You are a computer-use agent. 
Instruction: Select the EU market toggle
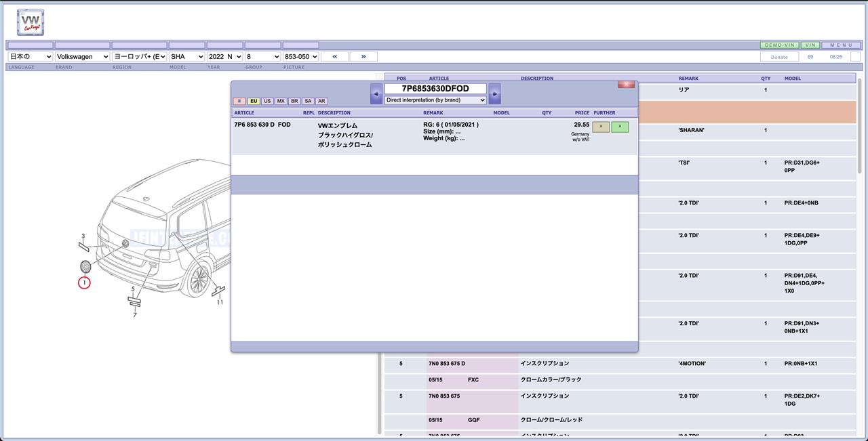point(254,101)
